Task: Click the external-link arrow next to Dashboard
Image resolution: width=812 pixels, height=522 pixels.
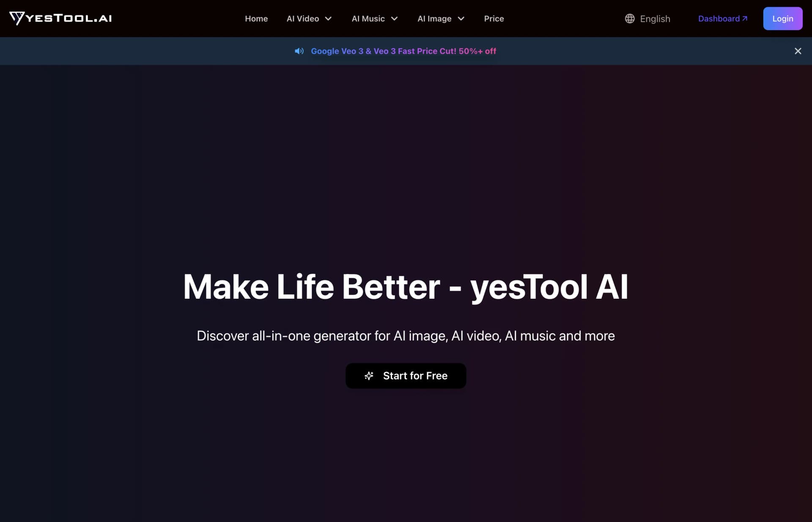Action: tap(745, 18)
